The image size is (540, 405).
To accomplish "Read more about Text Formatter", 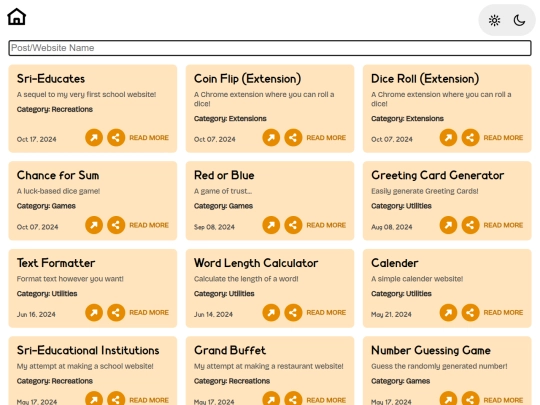I will coord(149,313).
